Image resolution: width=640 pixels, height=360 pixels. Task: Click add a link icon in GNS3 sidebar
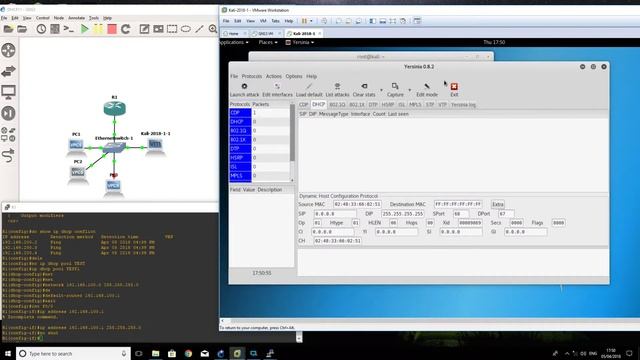pos(8,155)
